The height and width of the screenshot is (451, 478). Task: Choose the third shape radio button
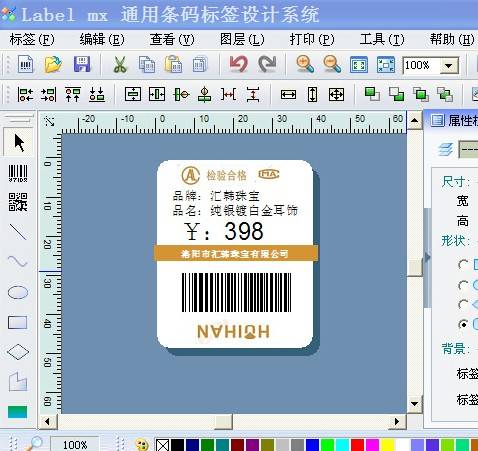click(x=463, y=304)
